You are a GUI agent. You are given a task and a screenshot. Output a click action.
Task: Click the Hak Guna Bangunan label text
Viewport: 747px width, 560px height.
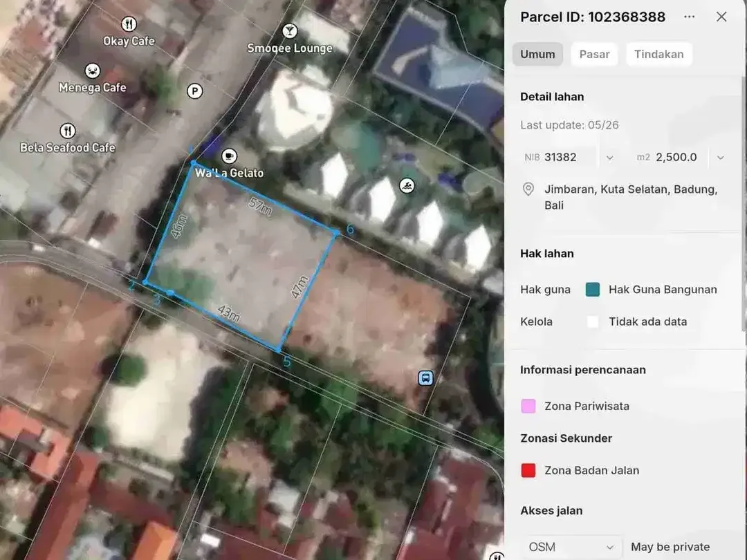click(x=663, y=290)
